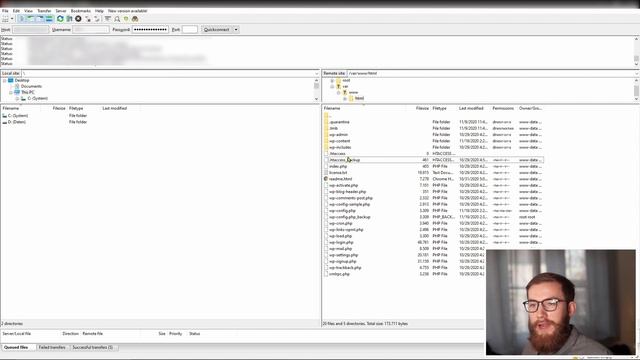Collapse the www folder in remote tree
This screenshot has width=640, height=360.
338,93
